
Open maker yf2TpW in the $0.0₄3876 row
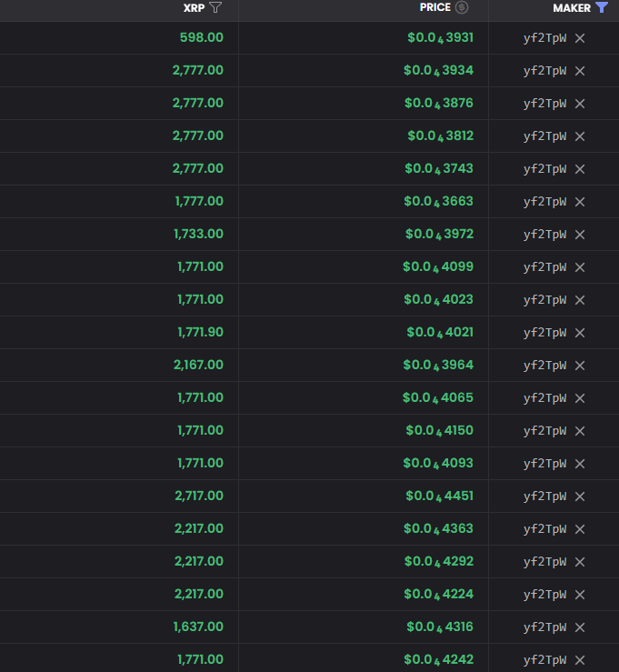click(x=544, y=104)
